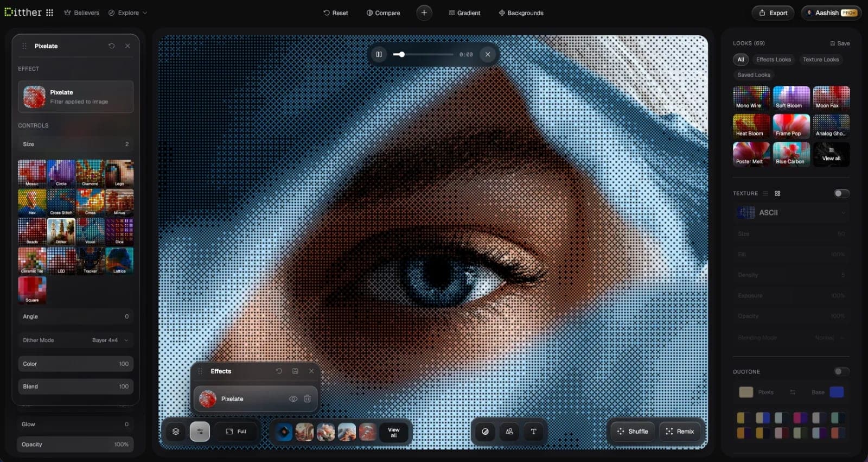Viewport: 868px width, 462px height.
Task: Open the apps grid icon beside the Ditther logo
Action: (x=49, y=12)
